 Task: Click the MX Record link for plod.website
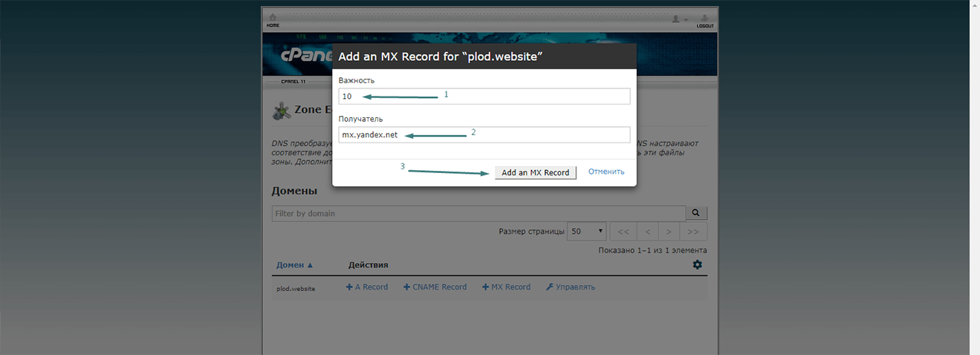(x=506, y=287)
